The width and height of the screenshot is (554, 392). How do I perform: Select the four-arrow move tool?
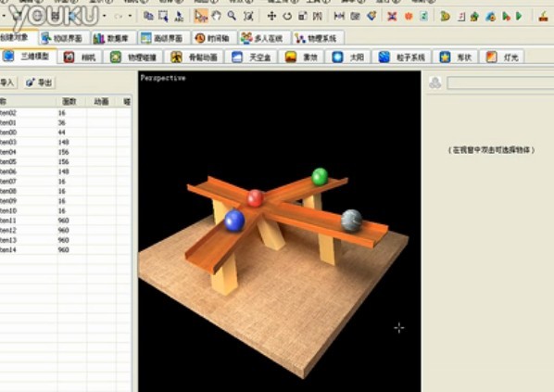click(x=271, y=16)
